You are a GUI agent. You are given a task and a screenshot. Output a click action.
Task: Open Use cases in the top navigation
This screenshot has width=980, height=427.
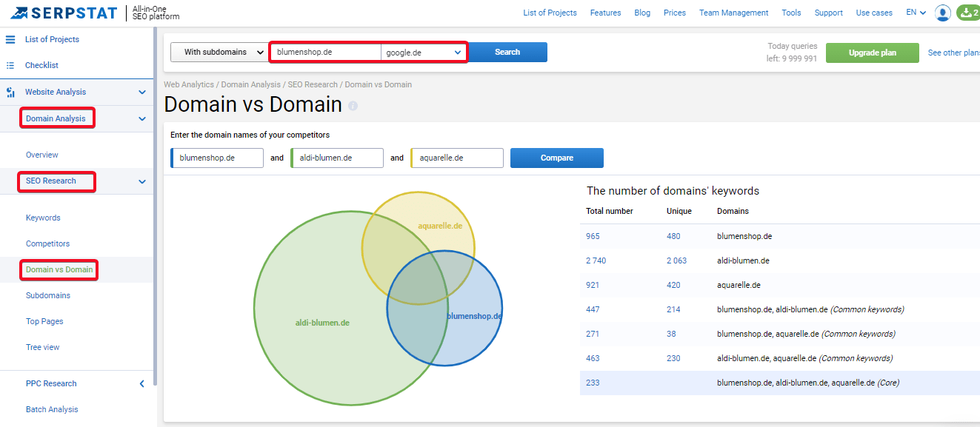[874, 13]
